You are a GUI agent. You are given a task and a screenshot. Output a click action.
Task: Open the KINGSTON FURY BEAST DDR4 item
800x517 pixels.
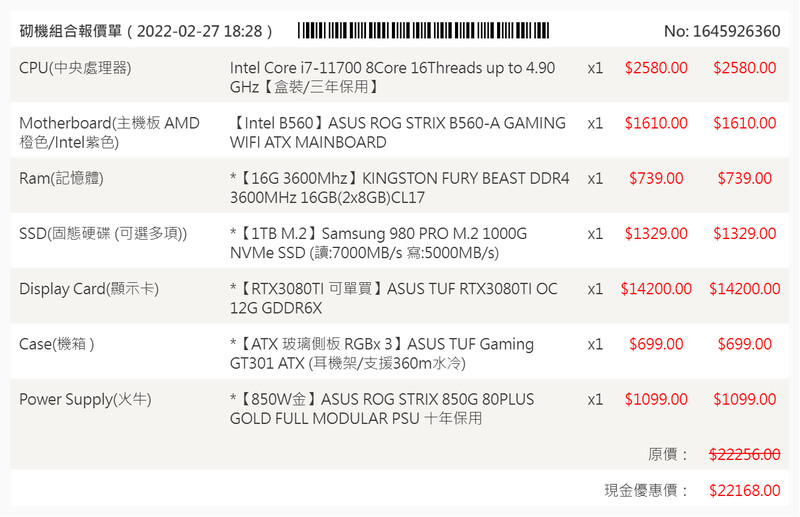(399, 188)
